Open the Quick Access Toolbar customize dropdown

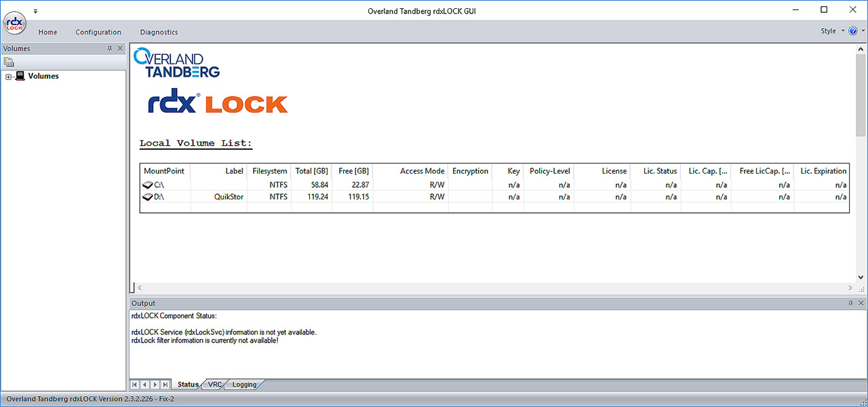[35, 11]
